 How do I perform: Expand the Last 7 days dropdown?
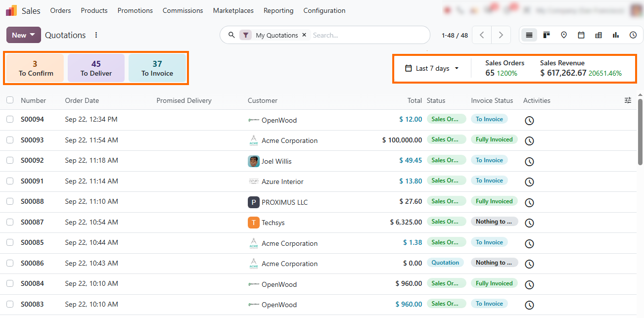tap(432, 68)
